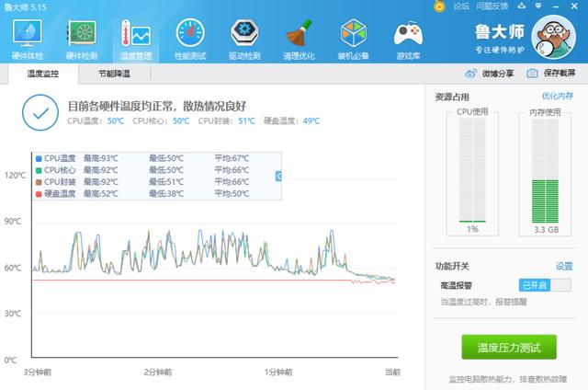Click the 最低:38℃ value in legend
588x390 pixels.
[166, 194]
